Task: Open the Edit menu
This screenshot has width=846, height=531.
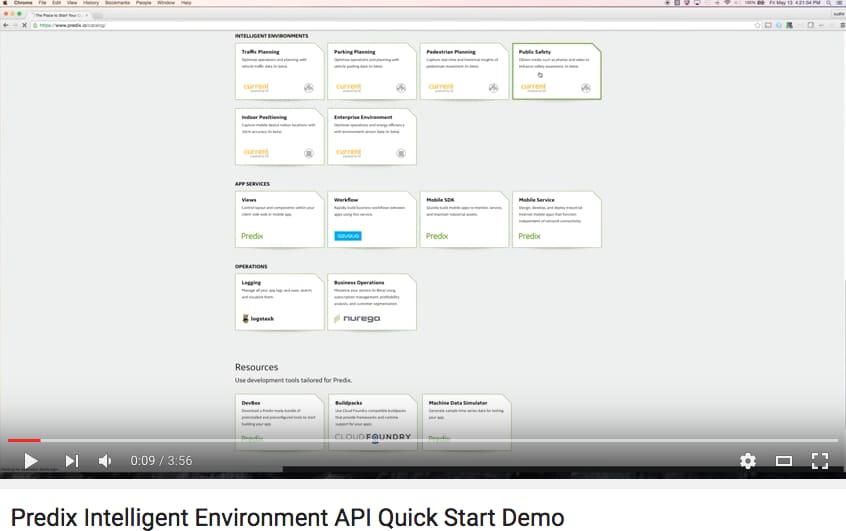Action: point(56,3)
